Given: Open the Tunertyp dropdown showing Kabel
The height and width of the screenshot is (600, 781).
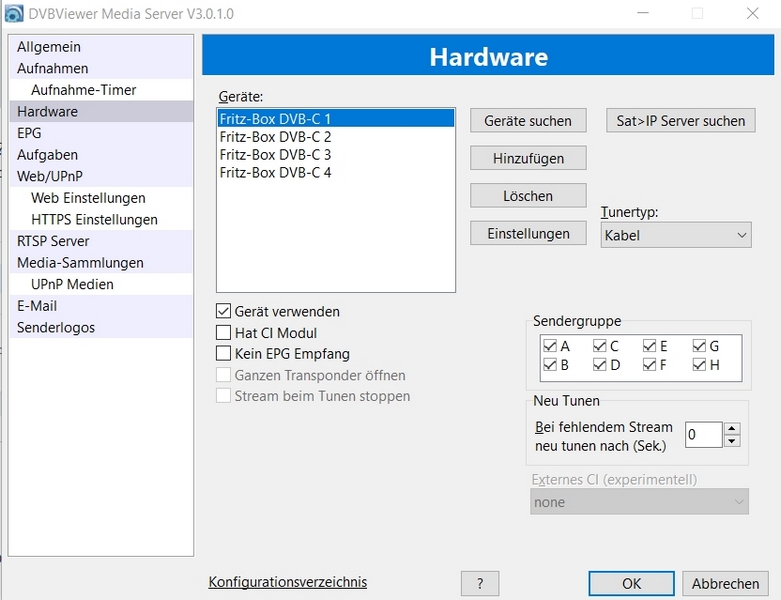Looking at the screenshot, I should pos(675,235).
